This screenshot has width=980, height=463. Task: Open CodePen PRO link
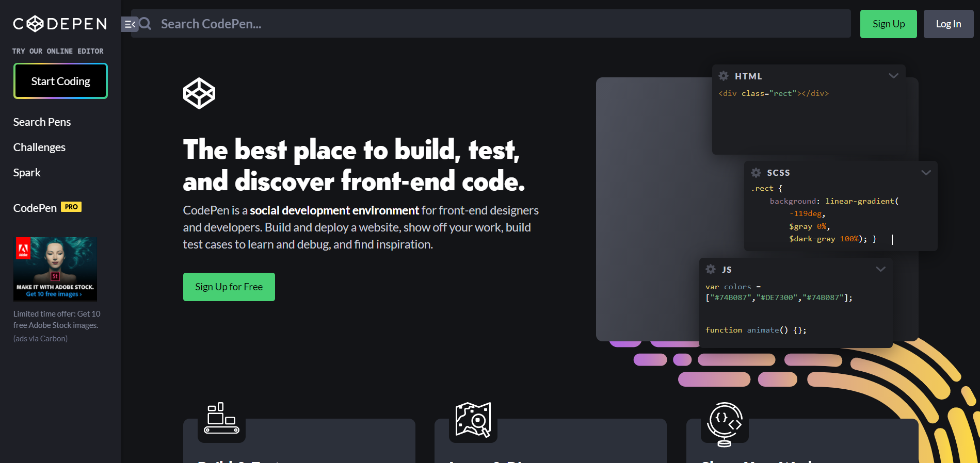coord(47,208)
